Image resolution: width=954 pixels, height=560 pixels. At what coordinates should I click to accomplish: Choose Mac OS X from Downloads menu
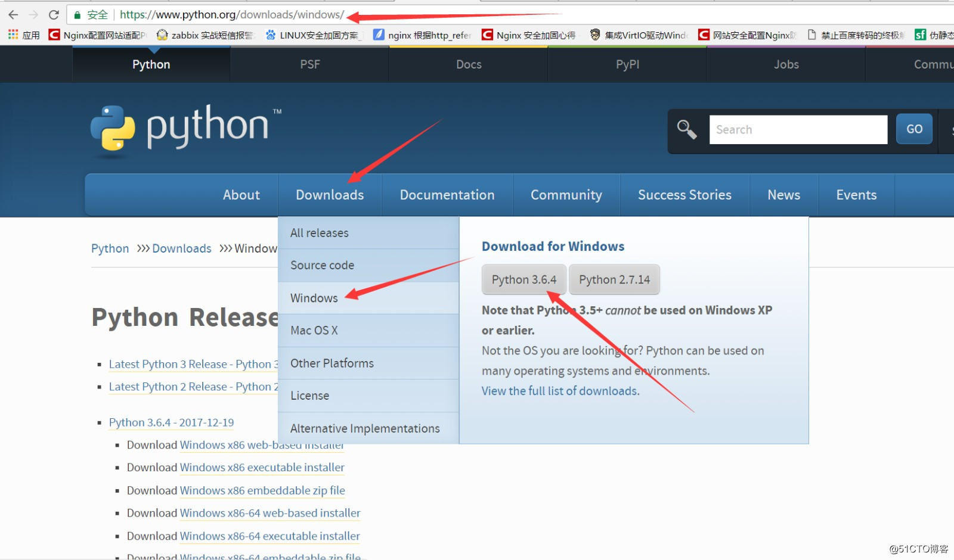(x=368, y=330)
